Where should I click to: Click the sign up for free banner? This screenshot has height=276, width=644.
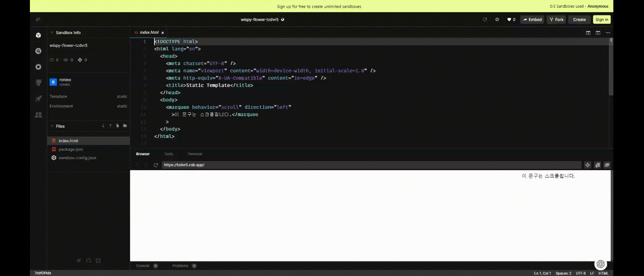[x=319, y=7]
